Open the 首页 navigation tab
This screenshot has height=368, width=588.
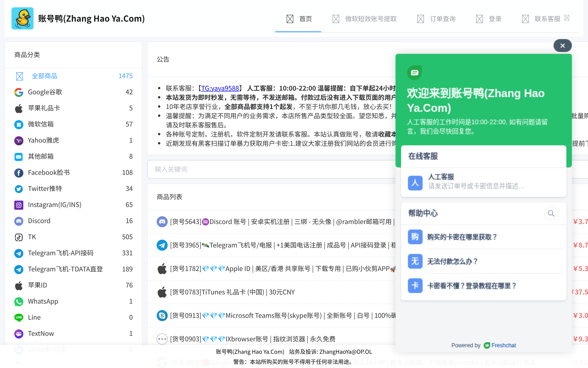[298, 19]
